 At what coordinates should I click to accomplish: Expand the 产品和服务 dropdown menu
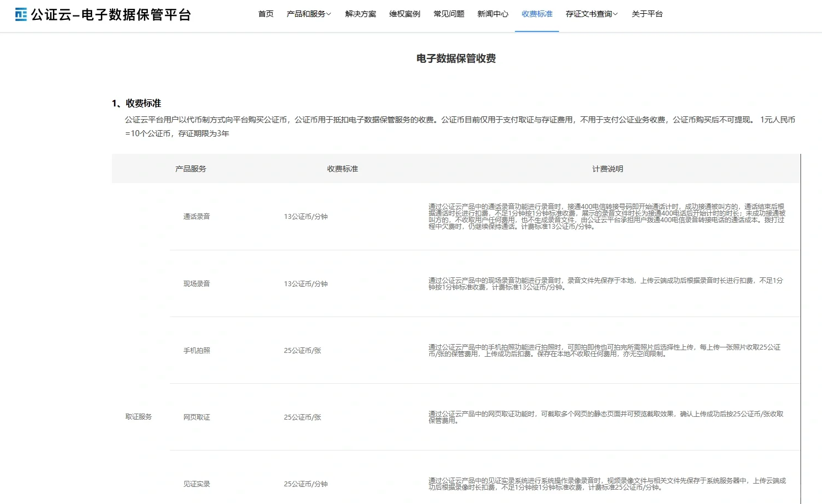click(x=305, y=14)
